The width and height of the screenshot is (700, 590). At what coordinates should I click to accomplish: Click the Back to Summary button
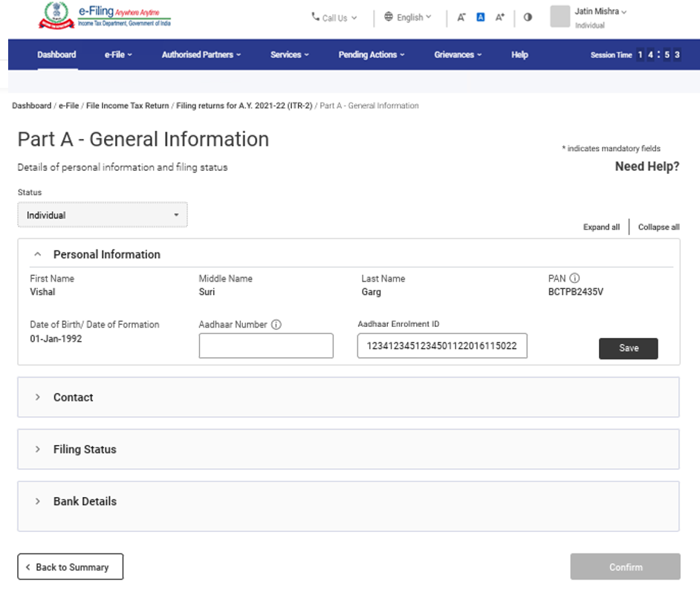[x=71, y=567]
